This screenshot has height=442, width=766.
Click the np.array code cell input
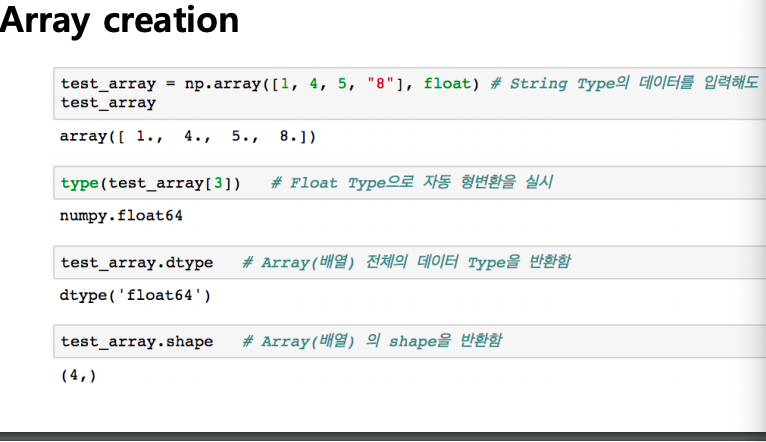coord(409,93)
